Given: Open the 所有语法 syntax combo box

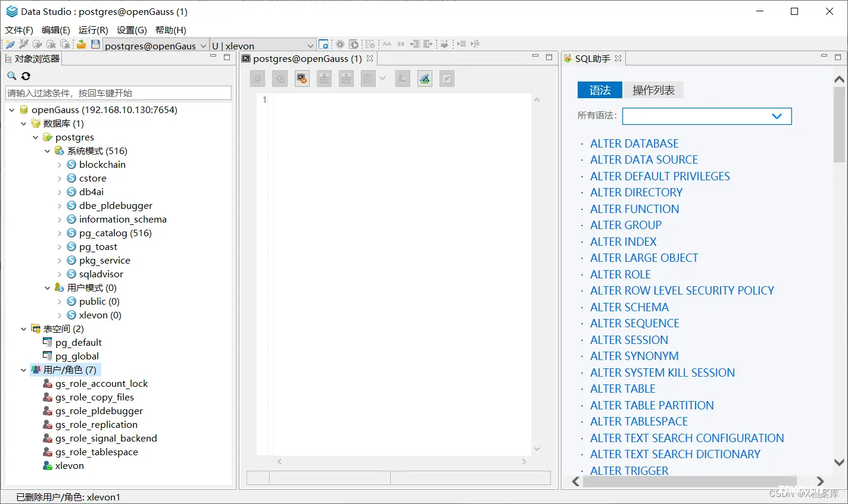Looking at the screenshot, I should pyautogui.click(x=707, y=116).
